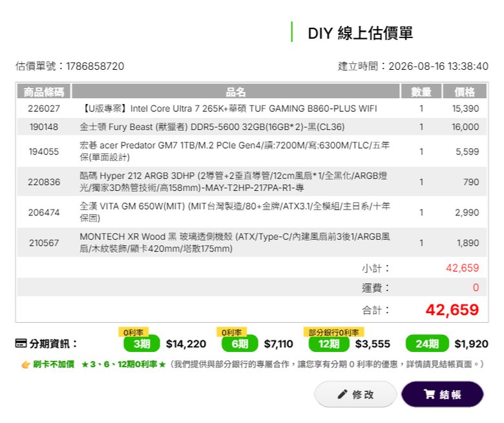This screenshot has height=423, width=504.
Task: Click the shopping cart icon in 結帳
Action: click(429, 395)
